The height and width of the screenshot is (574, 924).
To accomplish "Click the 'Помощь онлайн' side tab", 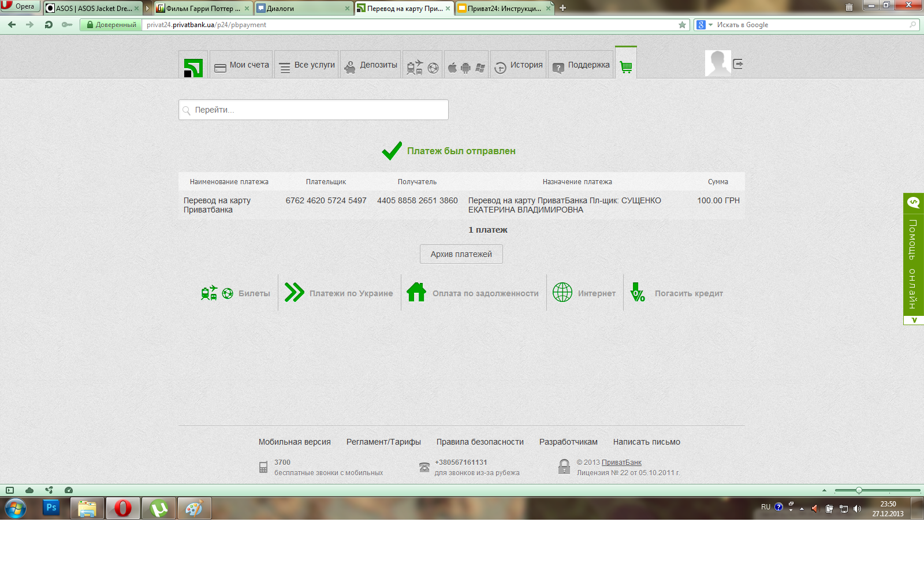I will [x=913, y=255].
